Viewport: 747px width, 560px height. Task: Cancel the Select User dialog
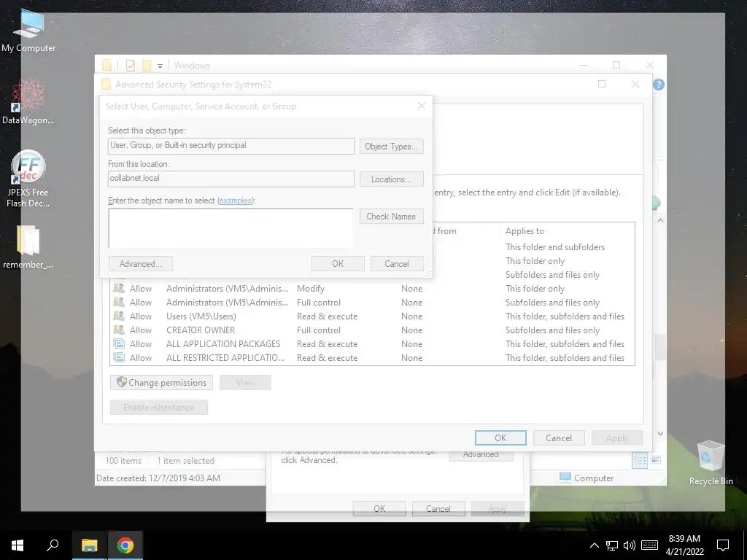coord(397,264)
